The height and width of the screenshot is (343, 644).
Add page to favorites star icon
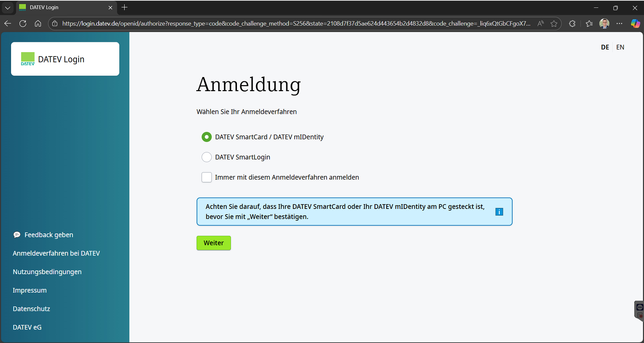click(x=554, y=24)
